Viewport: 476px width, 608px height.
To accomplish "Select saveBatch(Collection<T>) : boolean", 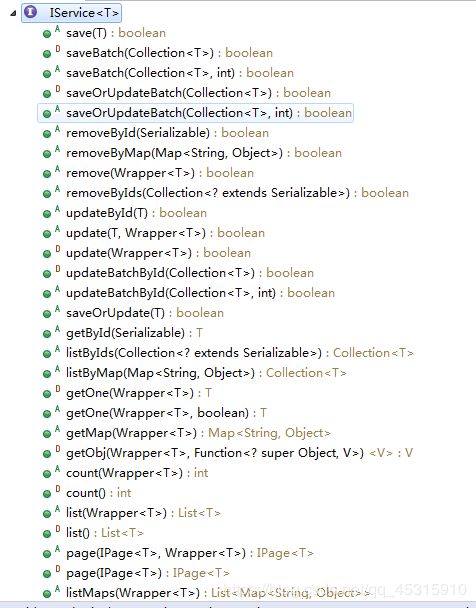I will pyautogui.click(x=169, y=53).
